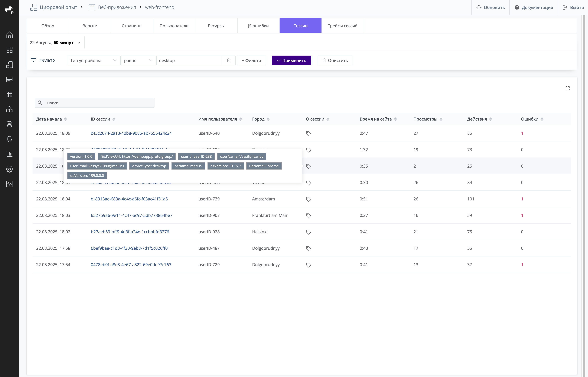Image resolution: width=588 pixels, height=377 pixels.
Task: Click tag icon for session 0478eb0f
Action: [308, 265]
